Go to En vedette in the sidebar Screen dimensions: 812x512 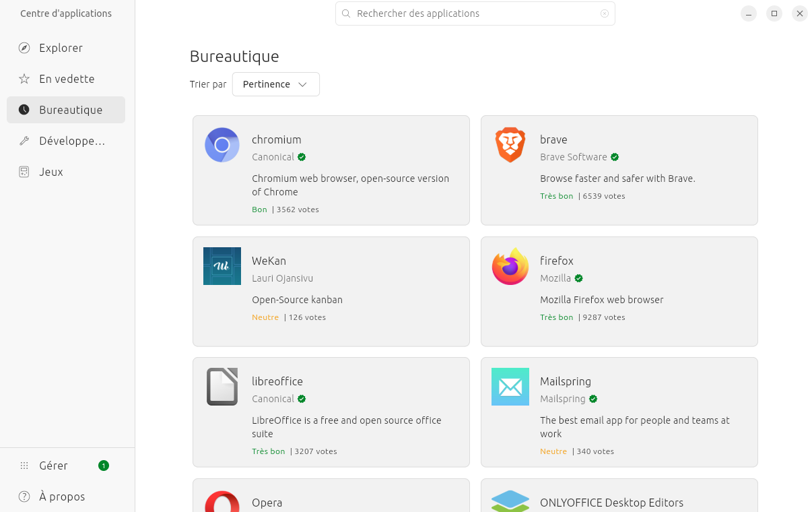click(66, 79)
